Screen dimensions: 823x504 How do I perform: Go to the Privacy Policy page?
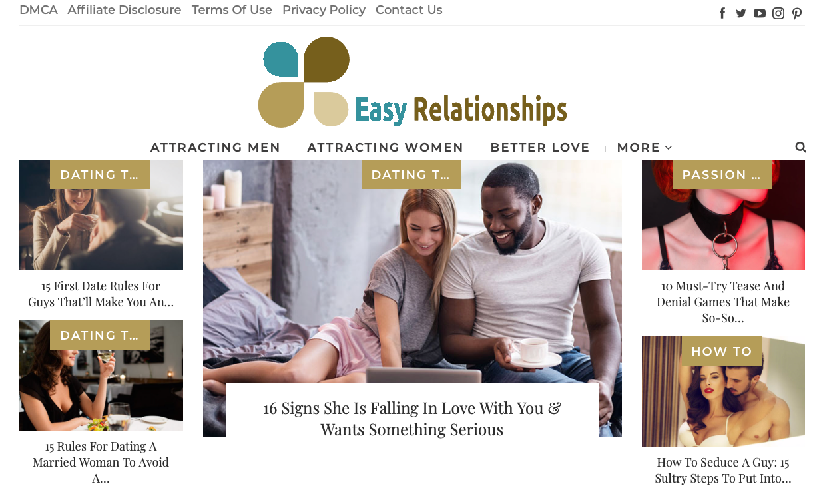pyautogui.click(x=324, y=10)
